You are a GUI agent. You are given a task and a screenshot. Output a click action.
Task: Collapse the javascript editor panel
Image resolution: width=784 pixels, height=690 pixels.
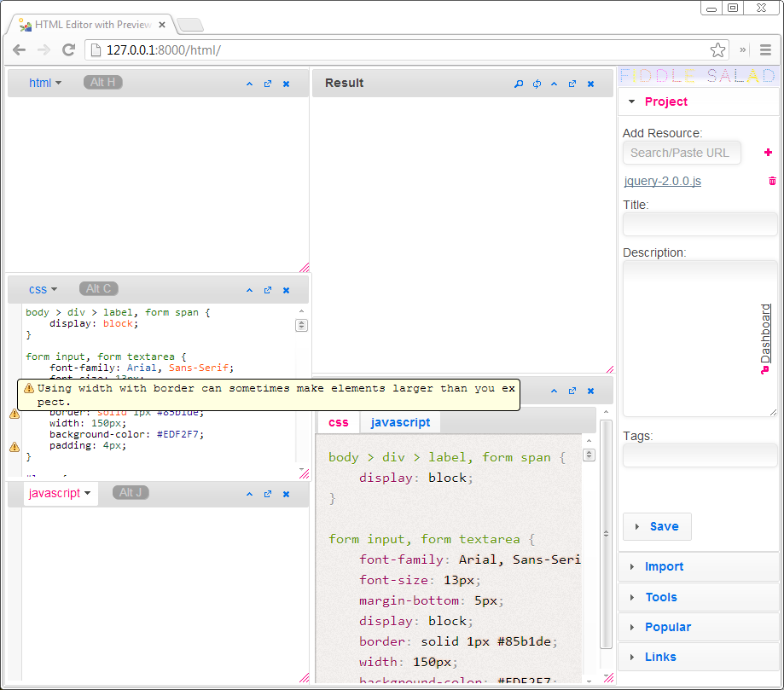[x=249, y=495]
